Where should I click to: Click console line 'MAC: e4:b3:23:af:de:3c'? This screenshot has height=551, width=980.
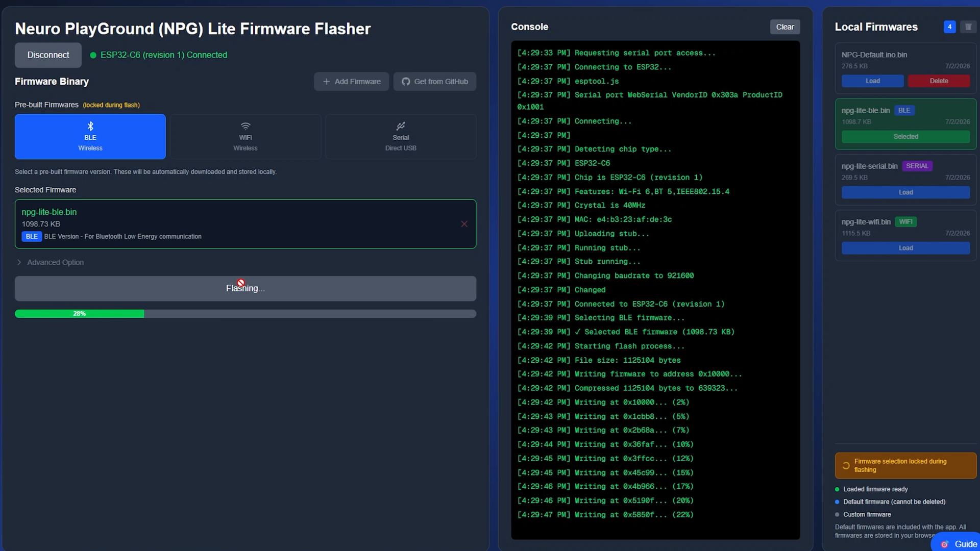click(595, 220)
